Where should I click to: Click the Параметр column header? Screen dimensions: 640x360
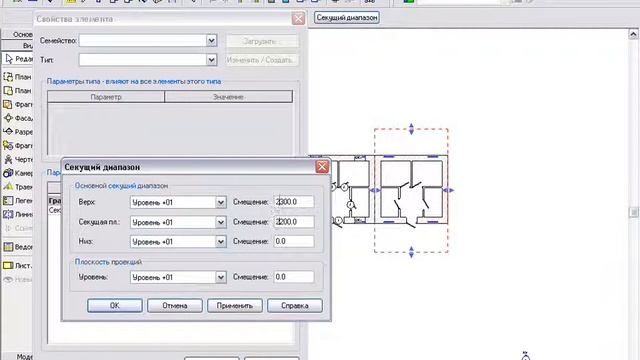106,97
